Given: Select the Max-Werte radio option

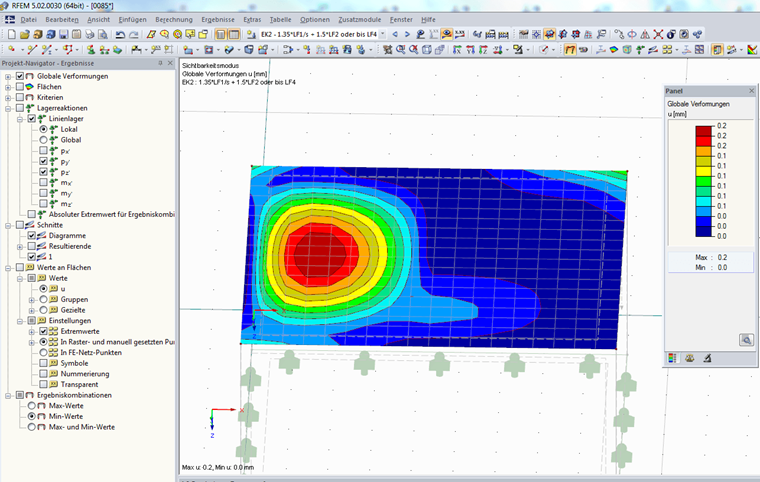Looking at the screenshot, I should pos(32,406).
